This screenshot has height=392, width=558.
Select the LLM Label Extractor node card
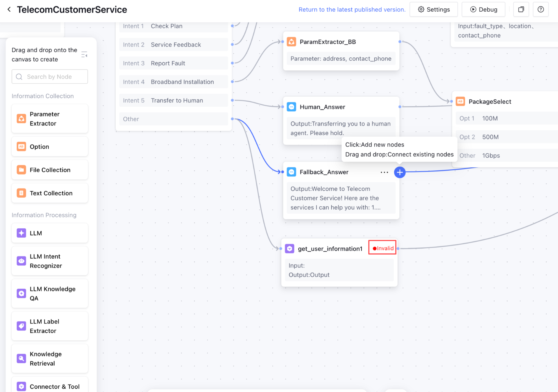(50, 326)
